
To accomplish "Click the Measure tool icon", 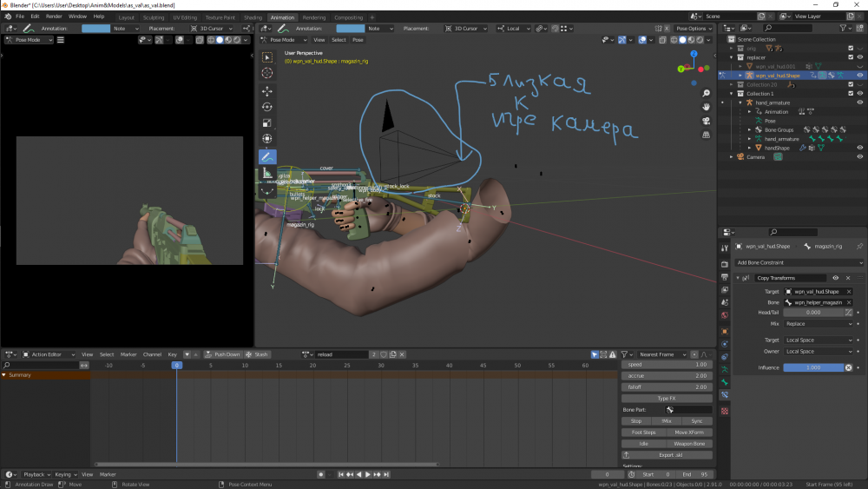I will (x=267, y=173).
